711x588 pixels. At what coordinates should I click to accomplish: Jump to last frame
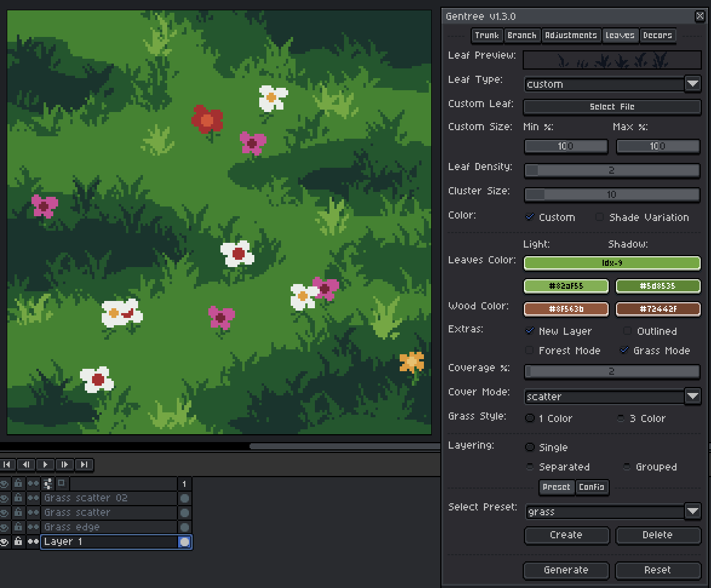[84, 464]
